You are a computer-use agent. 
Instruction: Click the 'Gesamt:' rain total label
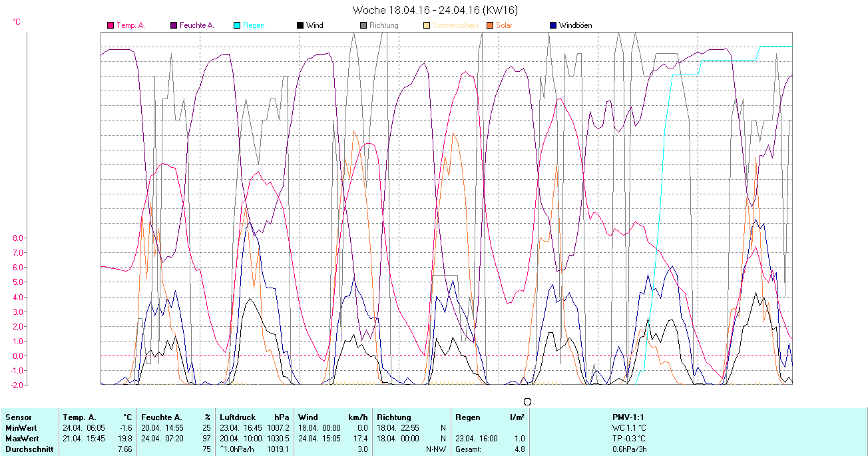[469, 449]
